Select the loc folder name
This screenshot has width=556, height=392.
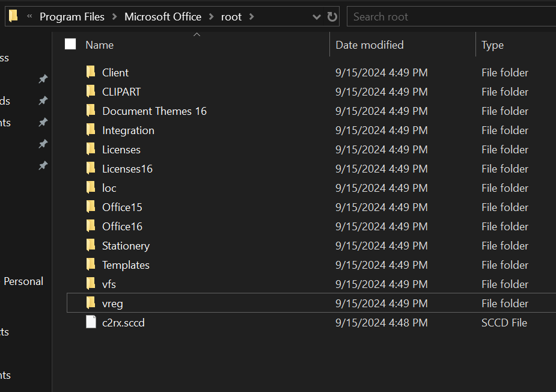(109, 188)
